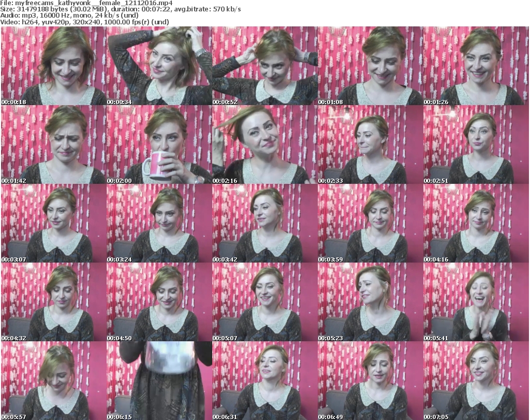530x420 pixels.
Task: Select the silver-pot frame at 00:06:15
Action: [159, 381]
